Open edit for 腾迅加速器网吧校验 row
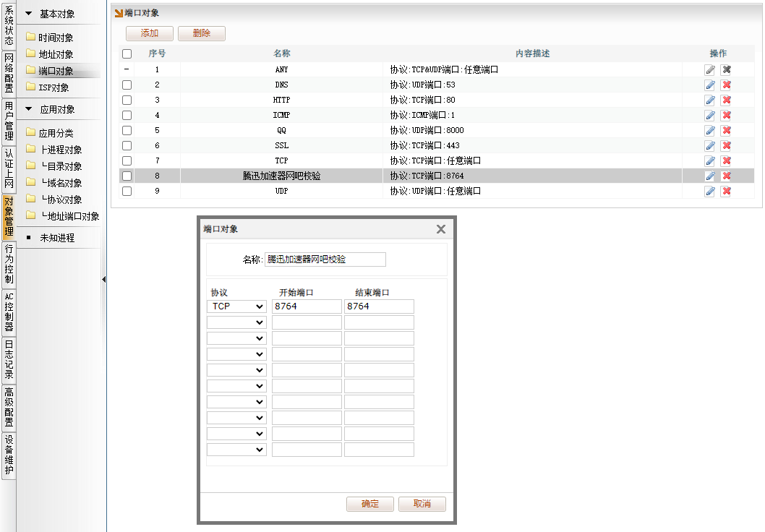This screenshot has height=532, width=765. point(710,176)
